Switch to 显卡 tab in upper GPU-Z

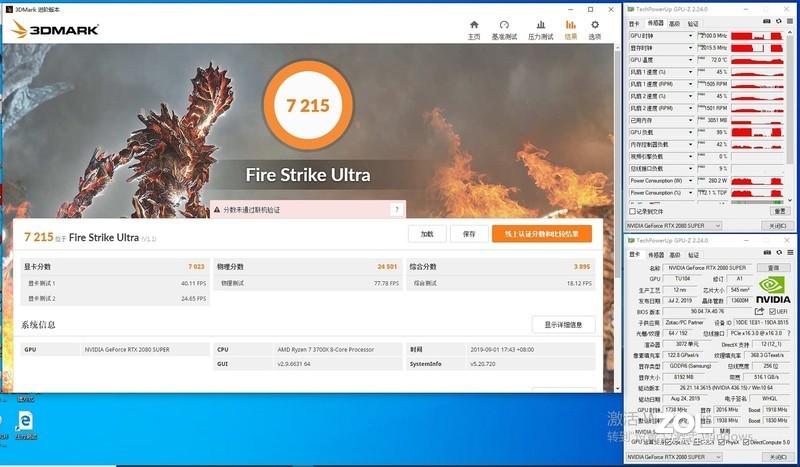point(634,23)
